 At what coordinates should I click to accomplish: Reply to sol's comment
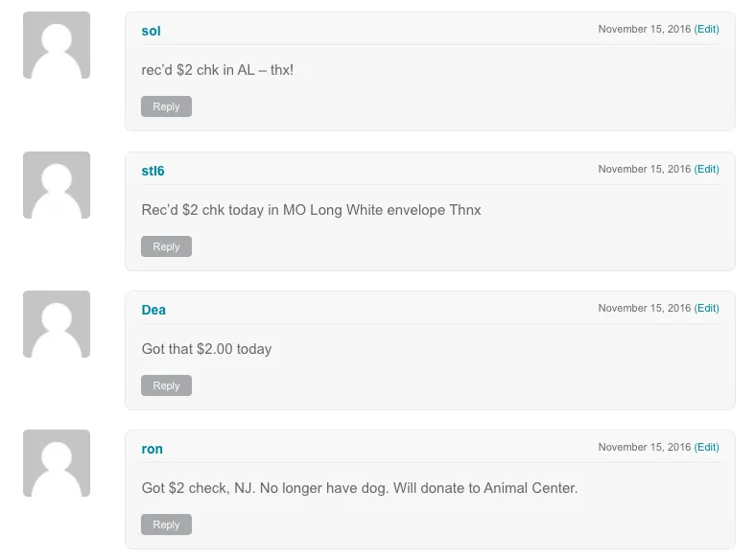[166, 106]
